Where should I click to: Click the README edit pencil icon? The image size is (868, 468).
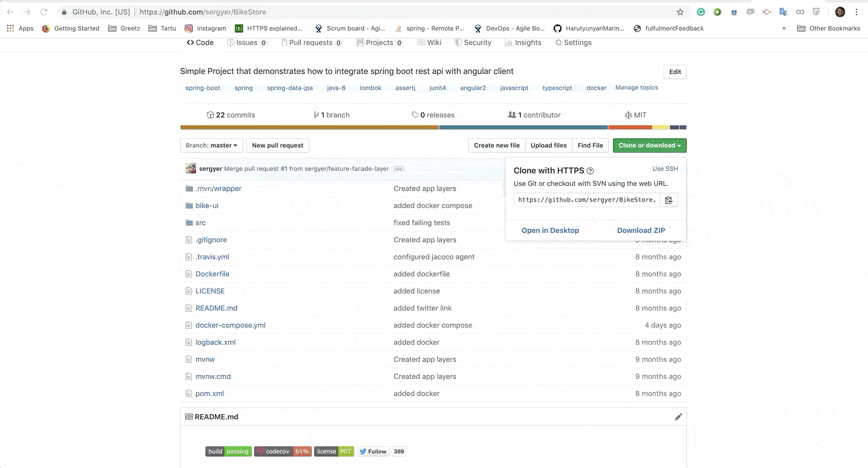point(678,417)
